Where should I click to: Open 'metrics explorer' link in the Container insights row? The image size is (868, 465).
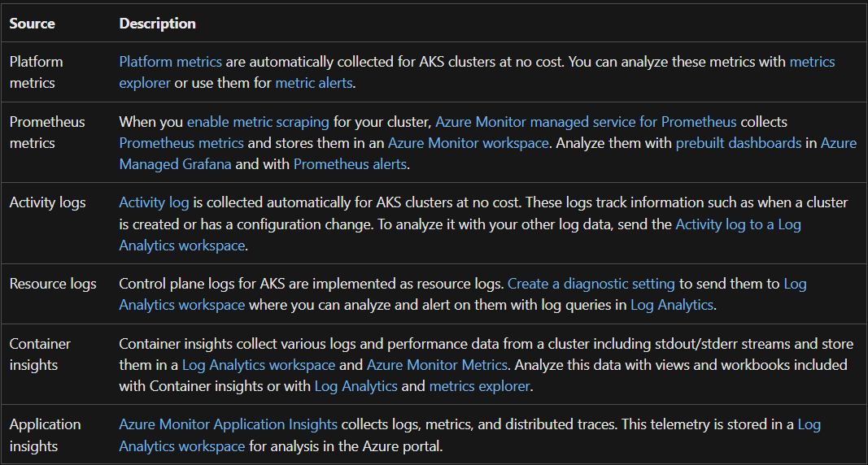coord(479,386)
